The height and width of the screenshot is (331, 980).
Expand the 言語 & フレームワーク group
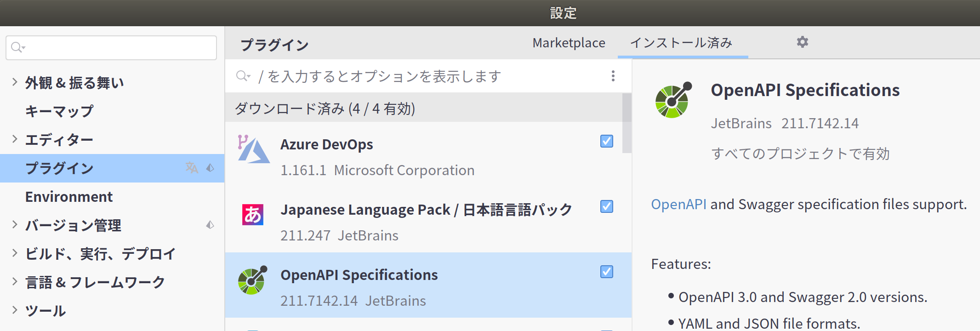pyautogui.click(x=15, y=282)
